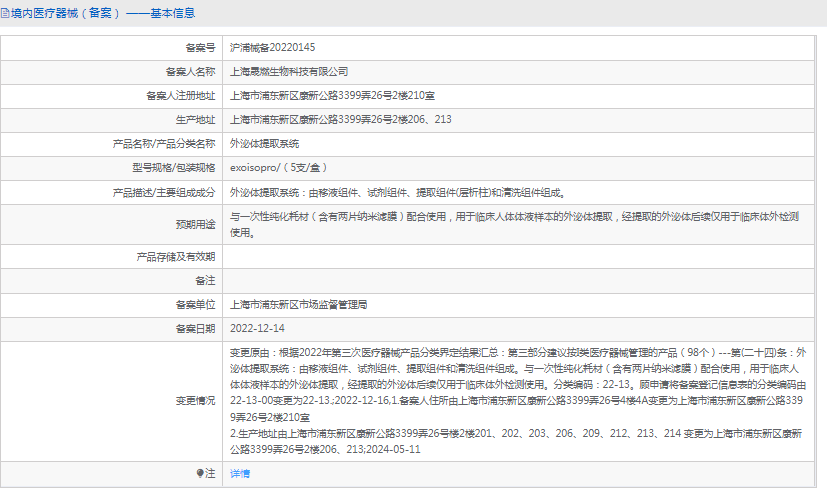Select company name 上海晟燃生物科技有限公司
Image resolution: width=827 pixels, height=495 pixels.
pos(289,72)
